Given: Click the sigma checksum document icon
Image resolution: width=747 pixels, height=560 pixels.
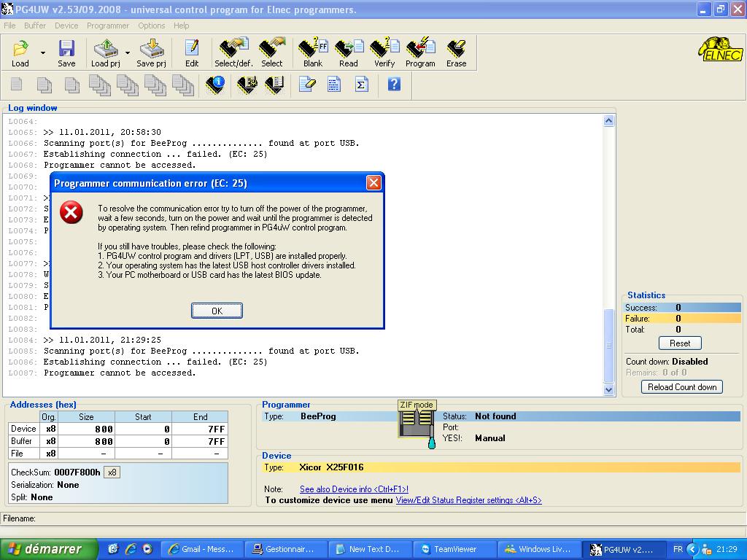Looking at the screenshot, I should (x=362, y=85).
